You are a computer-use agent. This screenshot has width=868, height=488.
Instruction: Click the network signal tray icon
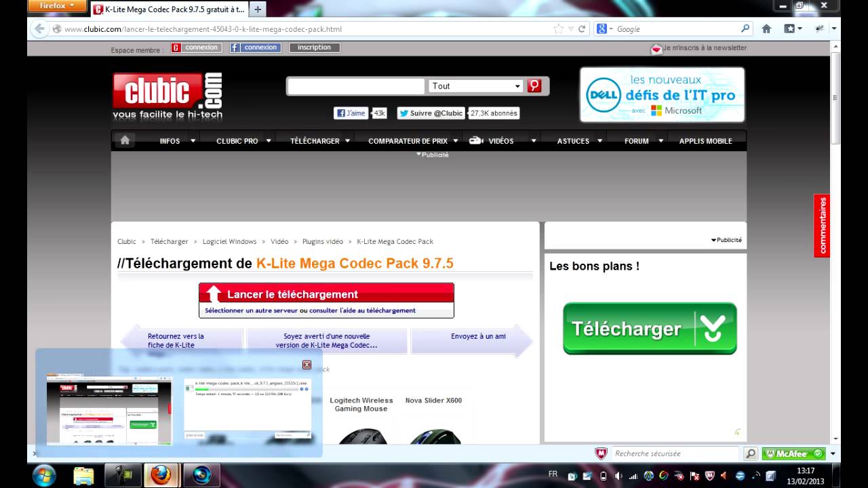[633, 476]
